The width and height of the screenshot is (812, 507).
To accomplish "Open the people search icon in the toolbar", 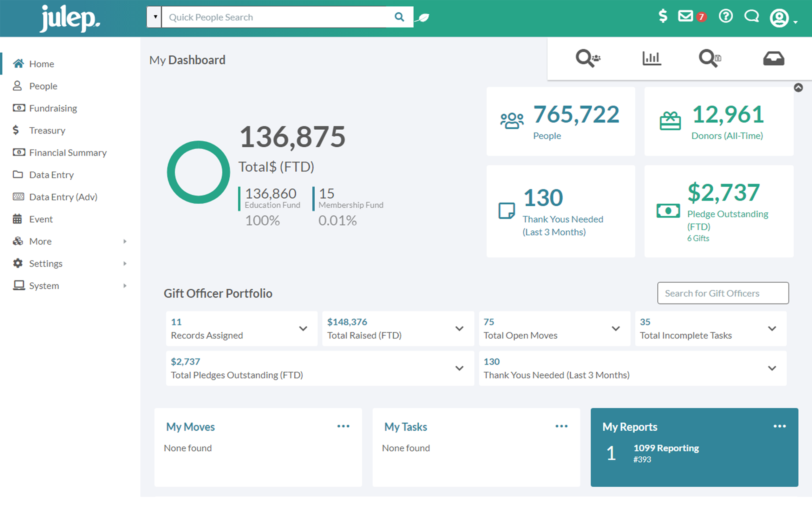I will click(x=587, y=59).
